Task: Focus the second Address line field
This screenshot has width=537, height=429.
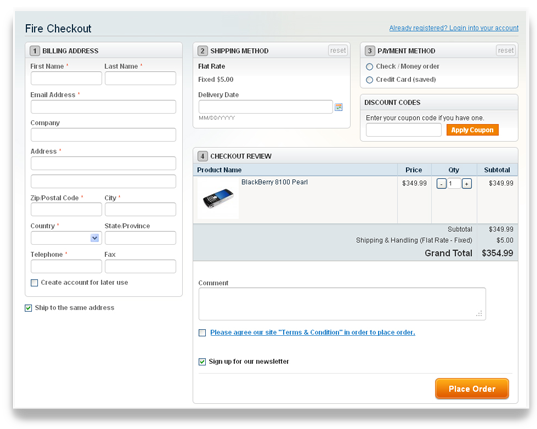Action: (103, 181)
